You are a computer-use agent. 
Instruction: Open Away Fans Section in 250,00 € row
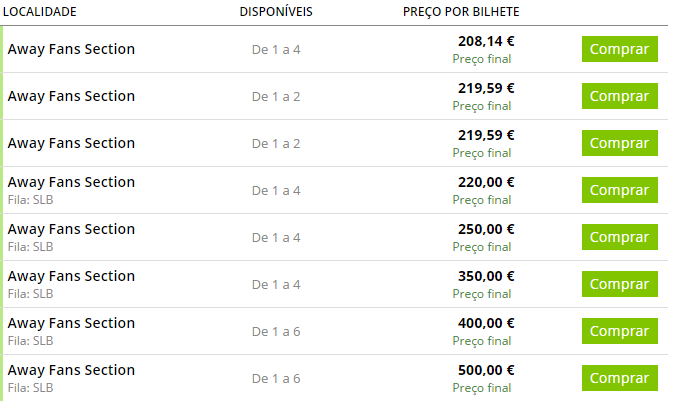tap(71, 229)
